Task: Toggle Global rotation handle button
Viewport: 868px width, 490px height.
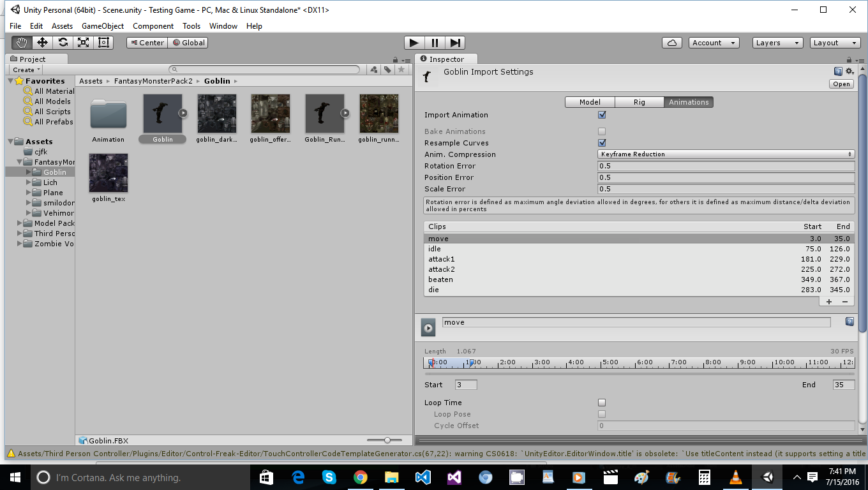Action: [x=189, y=43]
